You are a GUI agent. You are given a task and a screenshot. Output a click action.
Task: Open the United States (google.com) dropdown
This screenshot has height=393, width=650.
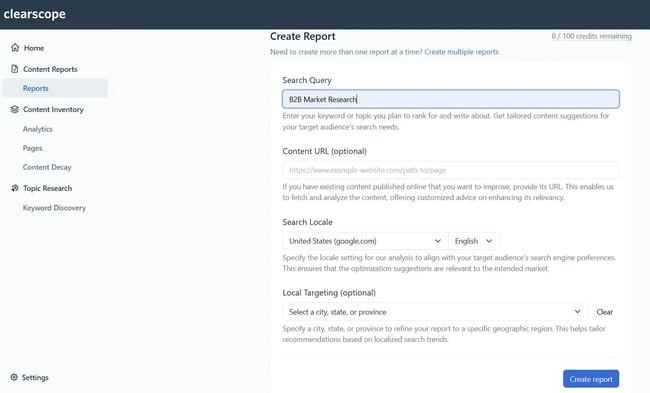point(365,241)
